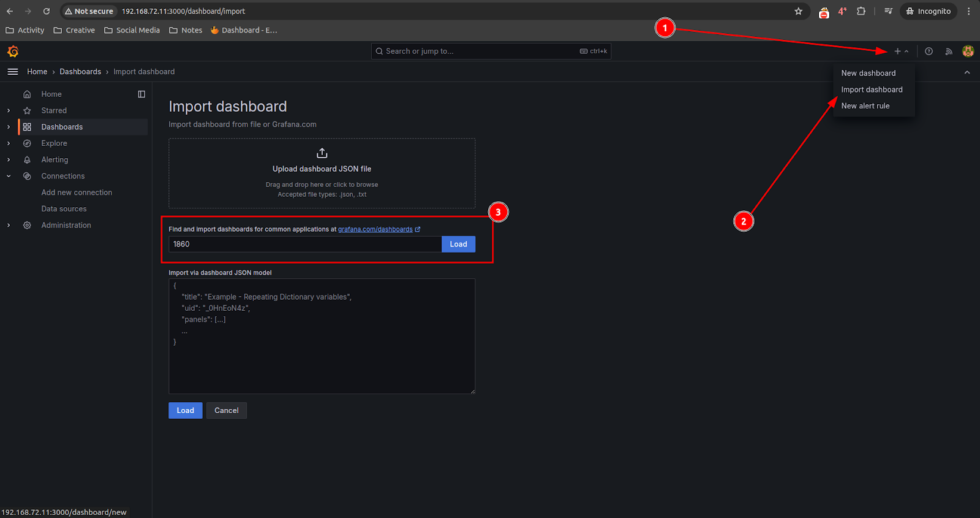Go back in browser history
The height and width of the screenshot is (518, 980).
pos(10,11)
